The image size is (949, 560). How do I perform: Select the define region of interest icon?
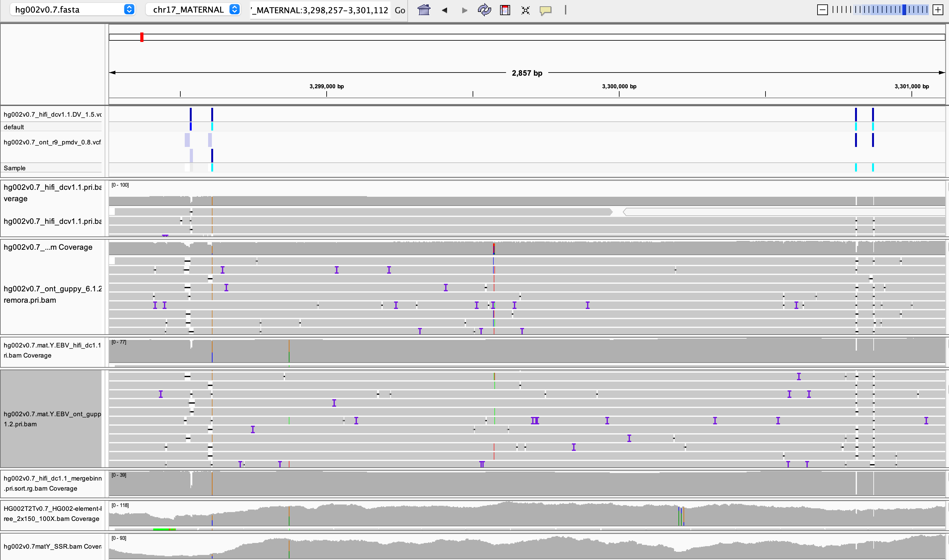pyautogui.click(x=505, y=10)
